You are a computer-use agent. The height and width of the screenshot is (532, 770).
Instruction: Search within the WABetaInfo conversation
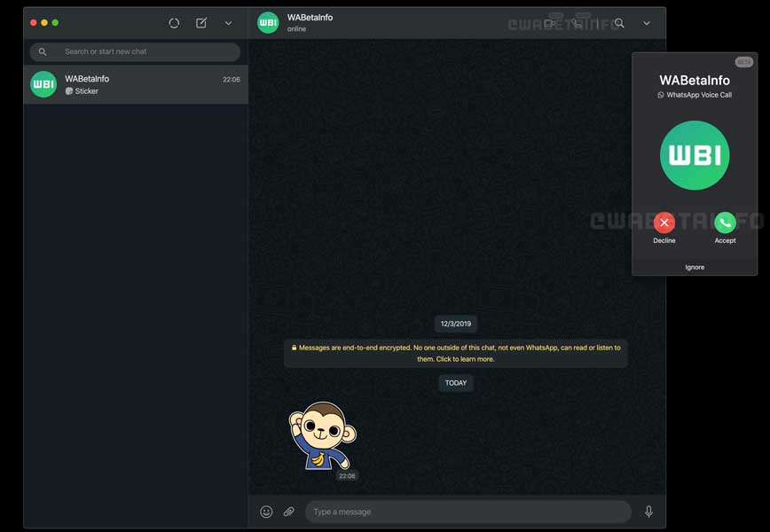tap(618, 23)
